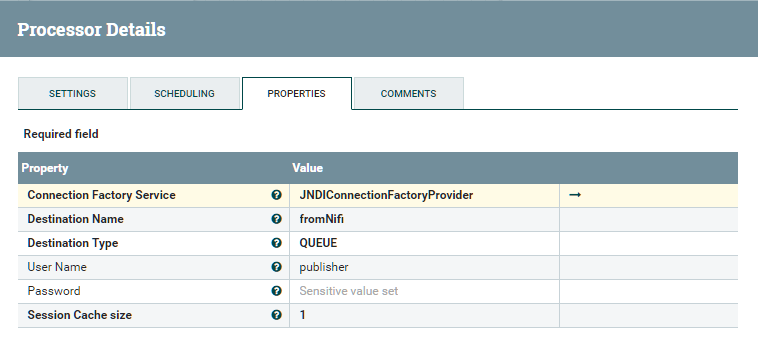Screen dimensions: 758x360
Task: Click help icon beside User Name
Action: (x=277, y=267)
